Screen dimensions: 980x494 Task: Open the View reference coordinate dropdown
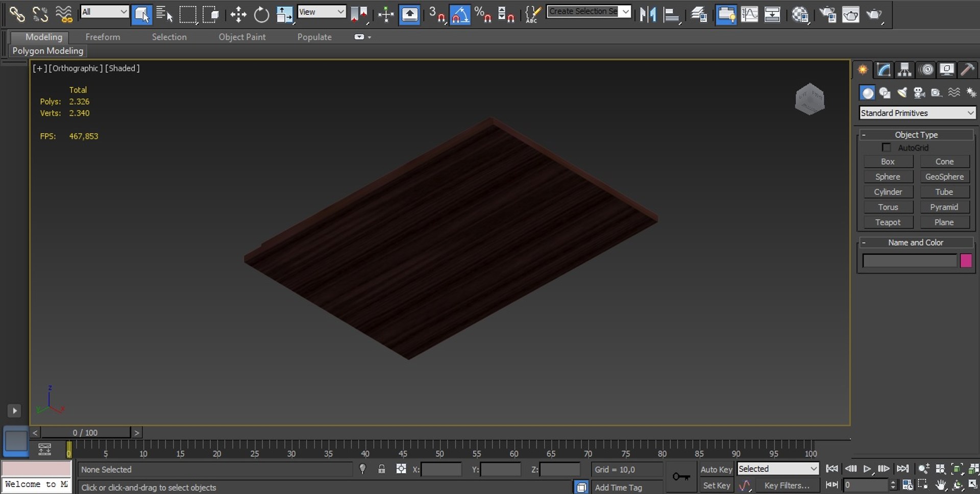(x=322, y=12)
